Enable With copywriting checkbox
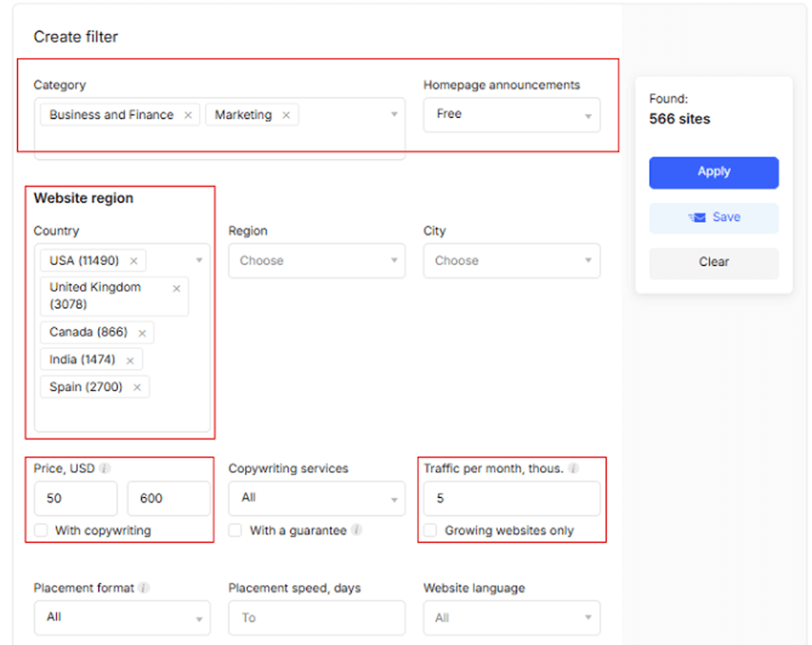Viewport: 812px width, 645px height. [41, 530]
